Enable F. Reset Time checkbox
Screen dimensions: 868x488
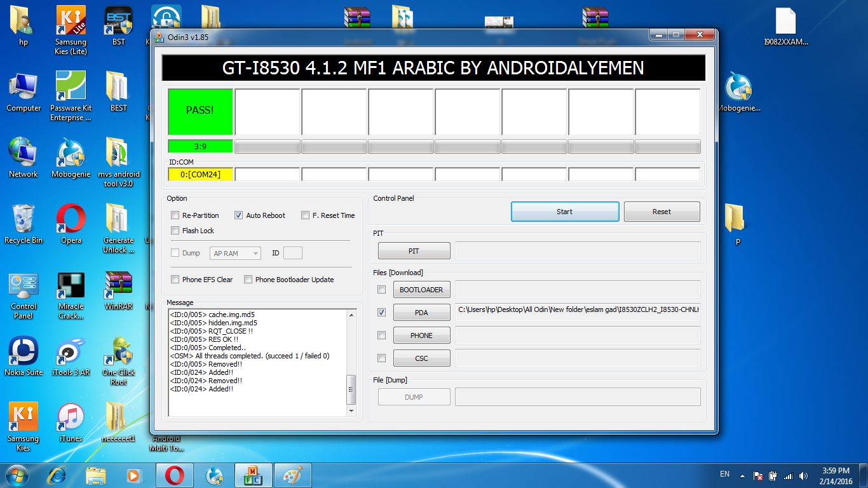pos(306,215)
